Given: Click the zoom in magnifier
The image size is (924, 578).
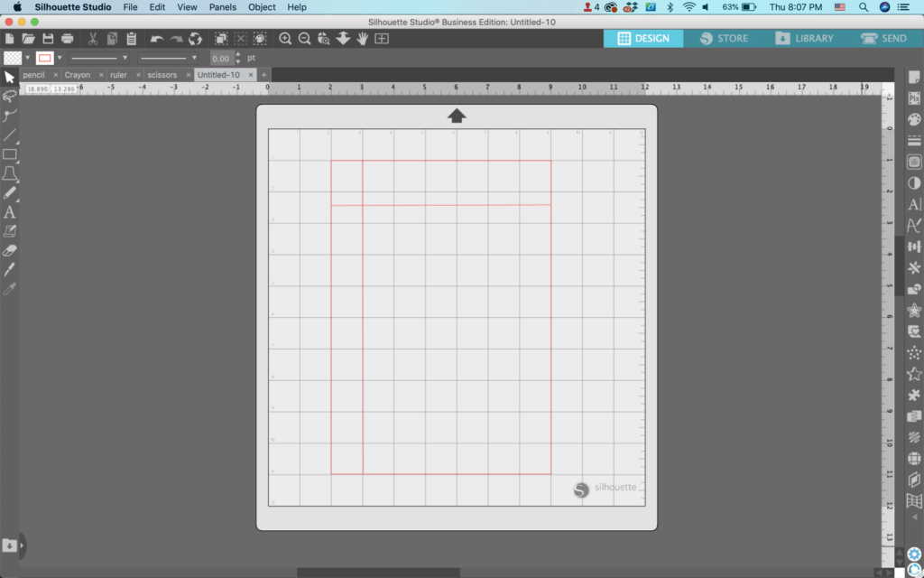Looking at the screenshot, I should tap(285, 39).
